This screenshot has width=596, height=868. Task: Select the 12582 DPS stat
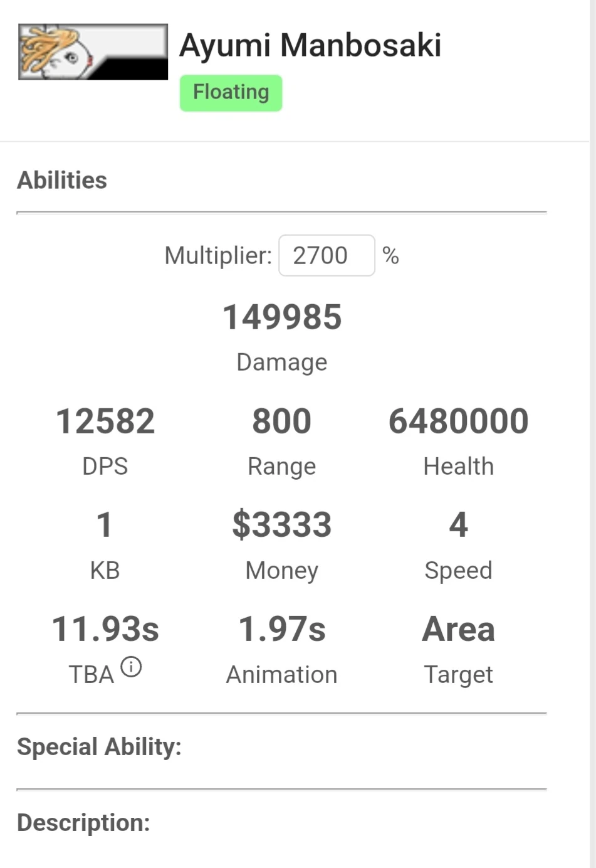point(105,421)
